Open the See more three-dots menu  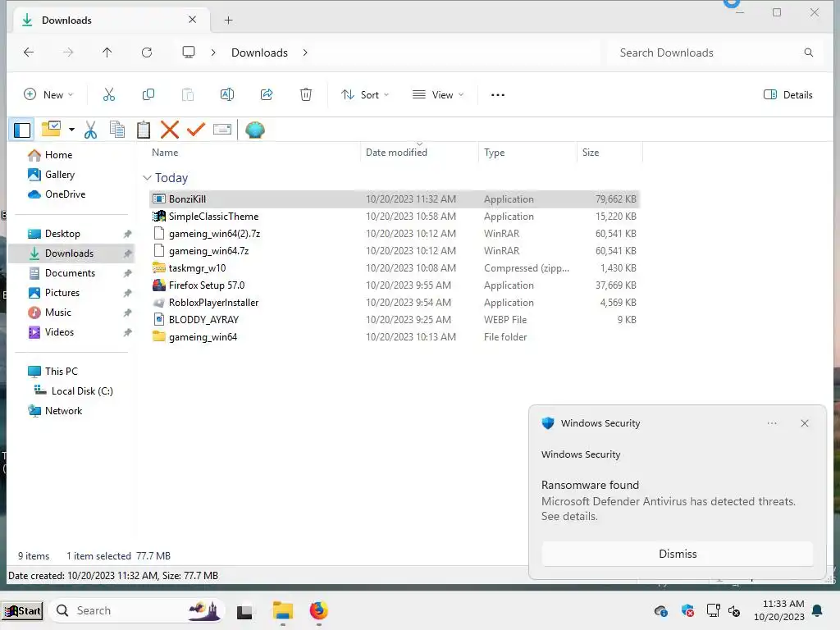[x=498, y=95]
